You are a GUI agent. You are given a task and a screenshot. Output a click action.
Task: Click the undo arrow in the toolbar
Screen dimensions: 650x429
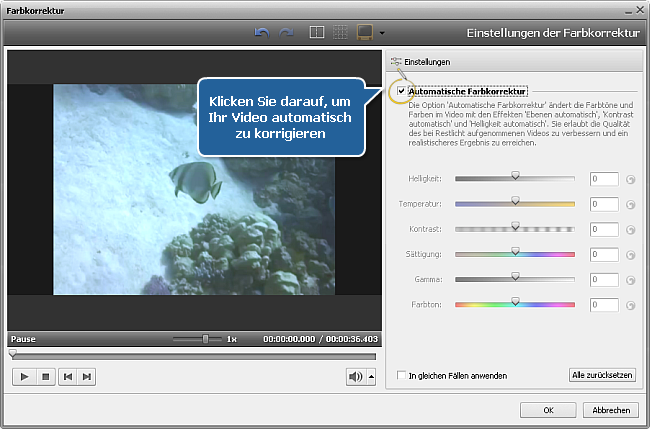263,33
